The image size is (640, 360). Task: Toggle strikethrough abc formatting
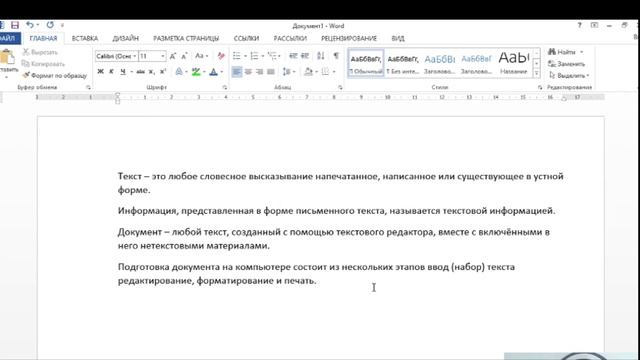[140, 72]
